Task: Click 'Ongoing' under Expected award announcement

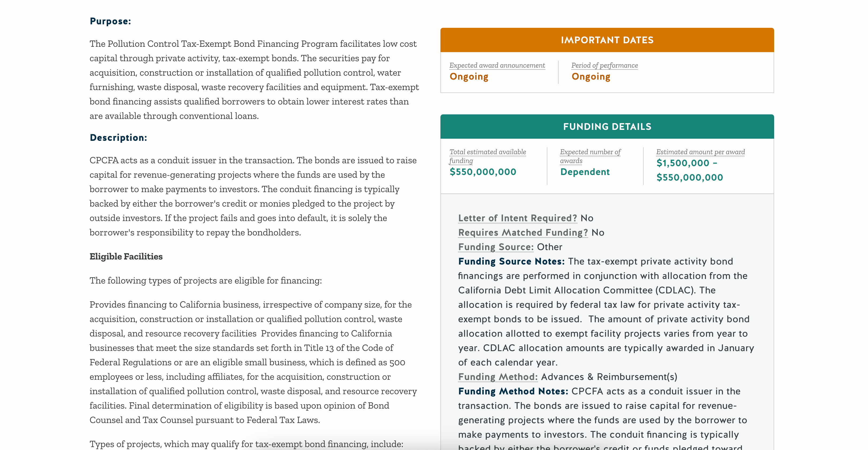Action: click(x=469, y=77)
